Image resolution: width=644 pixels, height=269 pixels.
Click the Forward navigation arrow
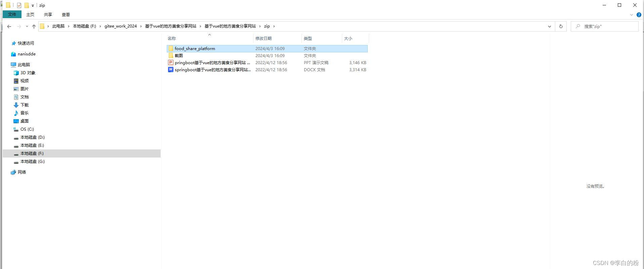pos(19,26)
